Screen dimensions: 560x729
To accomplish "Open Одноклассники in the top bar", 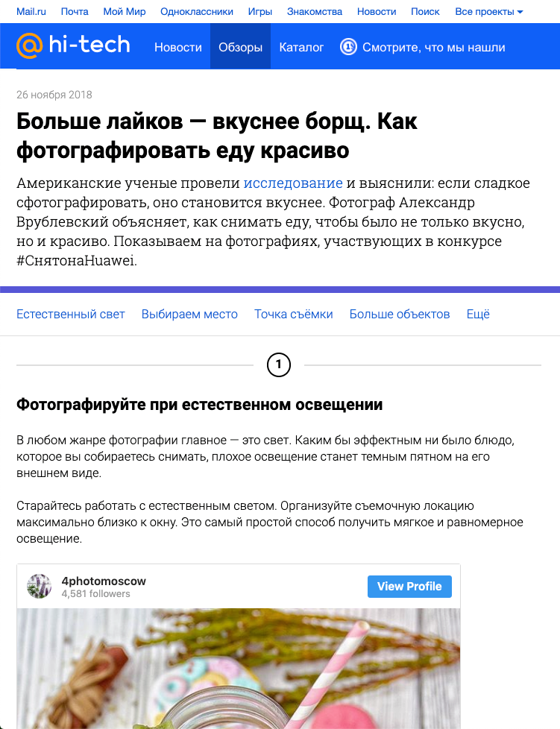I will point(197,12).
